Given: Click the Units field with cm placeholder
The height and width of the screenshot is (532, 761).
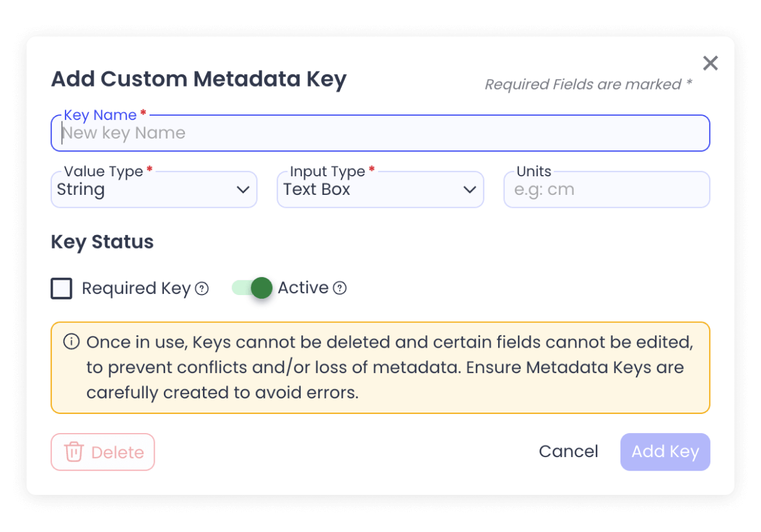Looking at the screenshot, I should click(606, 189).
